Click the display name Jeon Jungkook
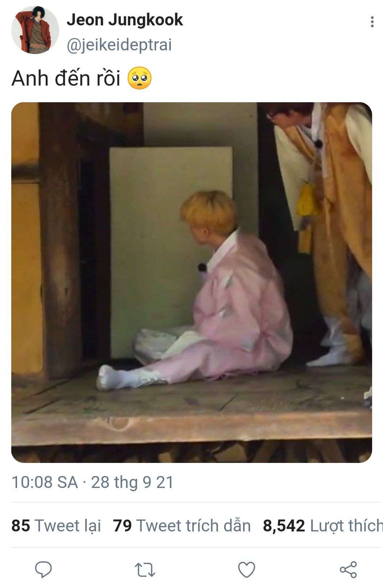 click(x=125, y=20)
